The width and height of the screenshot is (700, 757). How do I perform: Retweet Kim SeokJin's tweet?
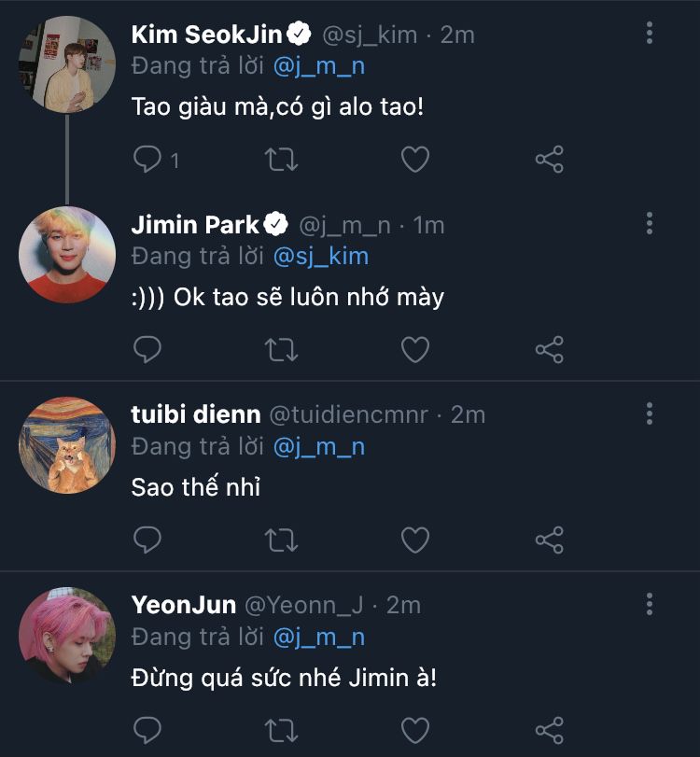(x=282, y=160)
